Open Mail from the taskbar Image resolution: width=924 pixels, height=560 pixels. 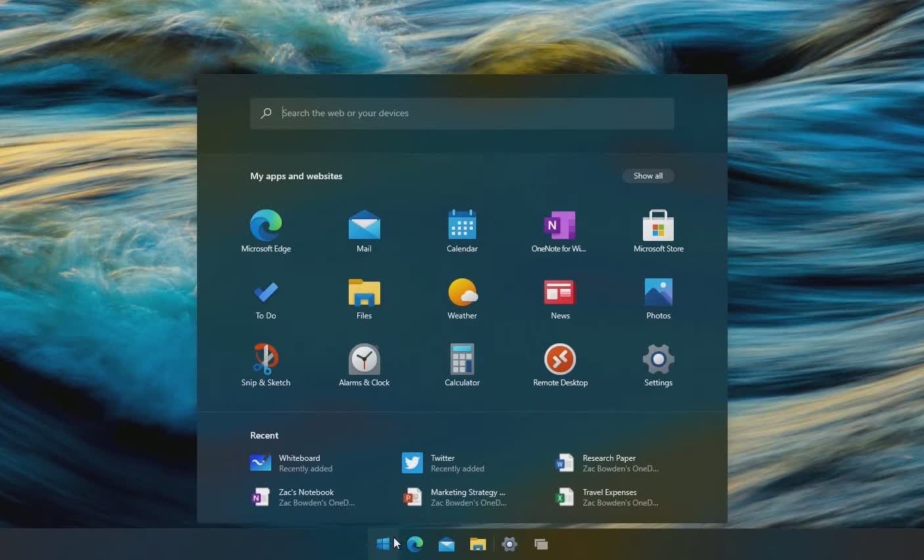click(447, 544)
